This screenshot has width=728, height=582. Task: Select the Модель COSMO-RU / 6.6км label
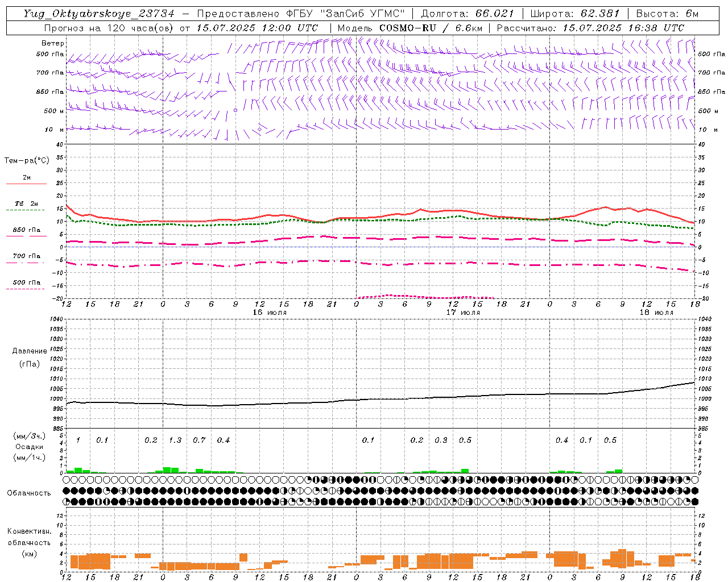pos(410,28)
